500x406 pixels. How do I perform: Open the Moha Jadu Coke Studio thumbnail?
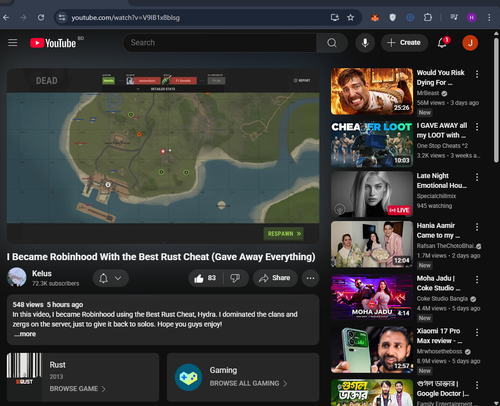(372, 297)
